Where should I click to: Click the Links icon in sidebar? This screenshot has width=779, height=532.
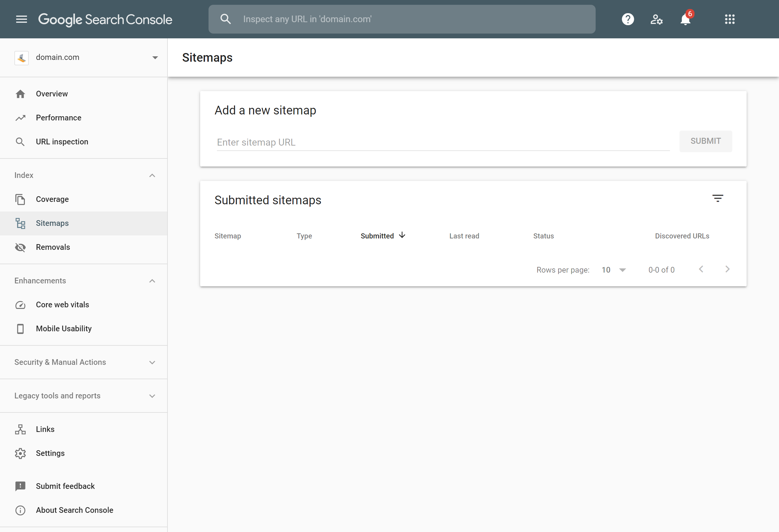click(21, 429)
